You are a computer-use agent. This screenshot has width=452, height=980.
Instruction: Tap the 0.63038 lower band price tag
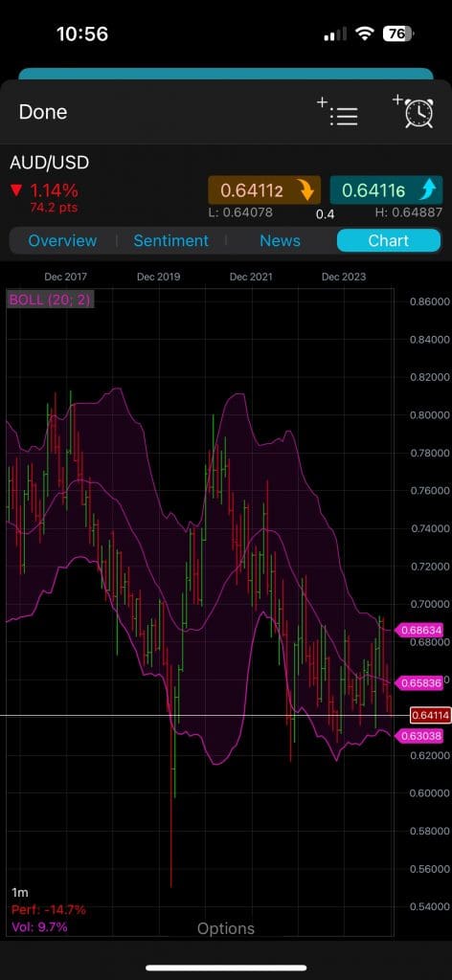click(x=421, y=736)
